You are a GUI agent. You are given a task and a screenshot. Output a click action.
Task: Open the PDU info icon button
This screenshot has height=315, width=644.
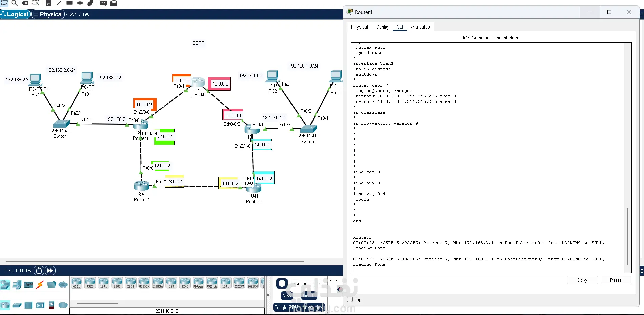(282, 283)
